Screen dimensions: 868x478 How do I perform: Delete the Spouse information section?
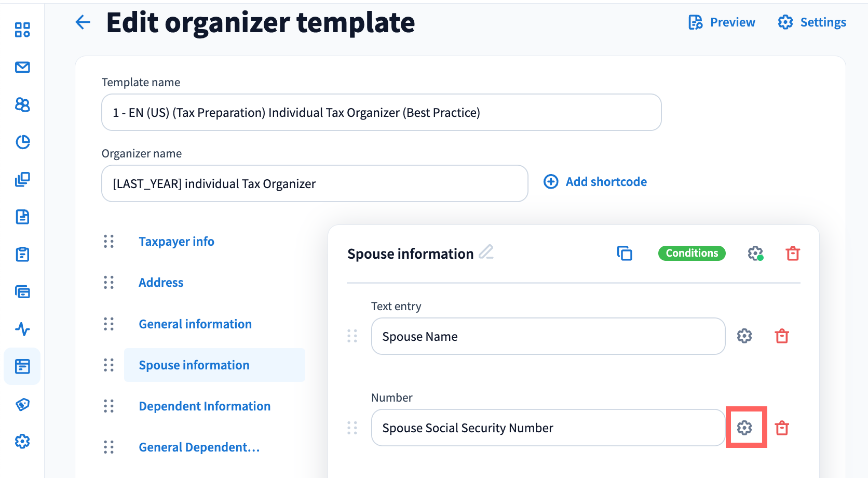click(x=793, y=254)
